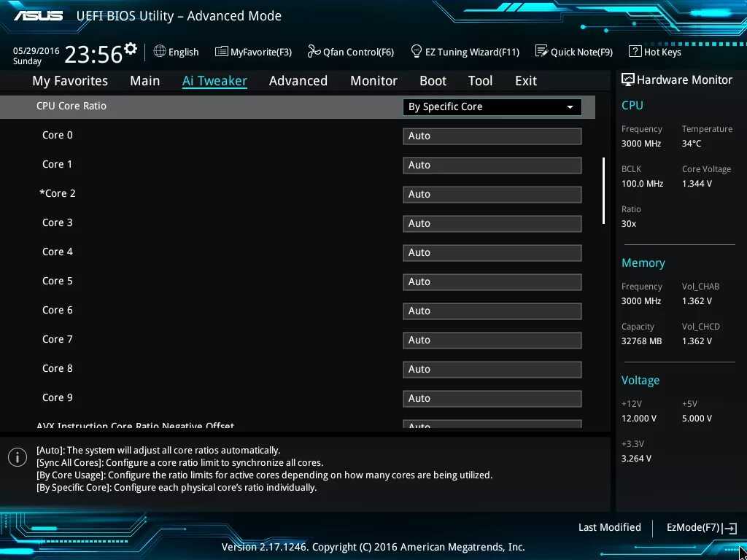Click the Core 4 ratio field
This screenshot has height=560, width=747.
[x=492, y=253]
